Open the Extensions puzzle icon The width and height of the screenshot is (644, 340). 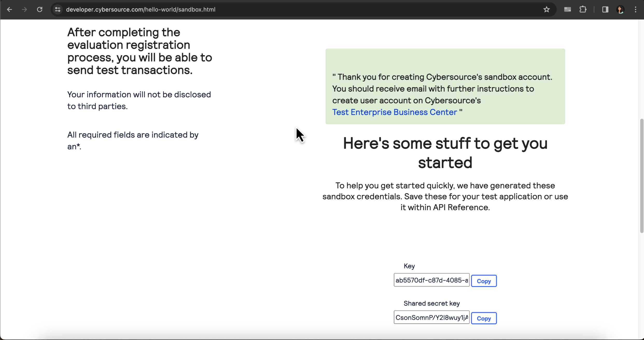583,10
